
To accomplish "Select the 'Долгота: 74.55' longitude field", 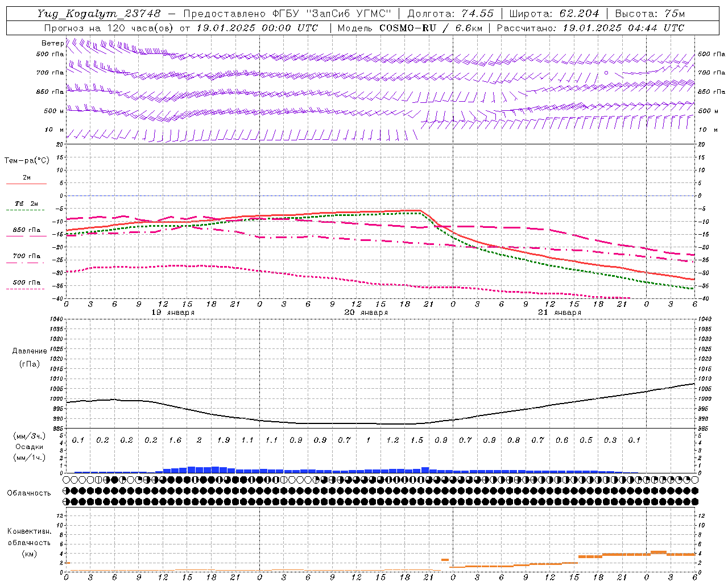I will point(450,14).
